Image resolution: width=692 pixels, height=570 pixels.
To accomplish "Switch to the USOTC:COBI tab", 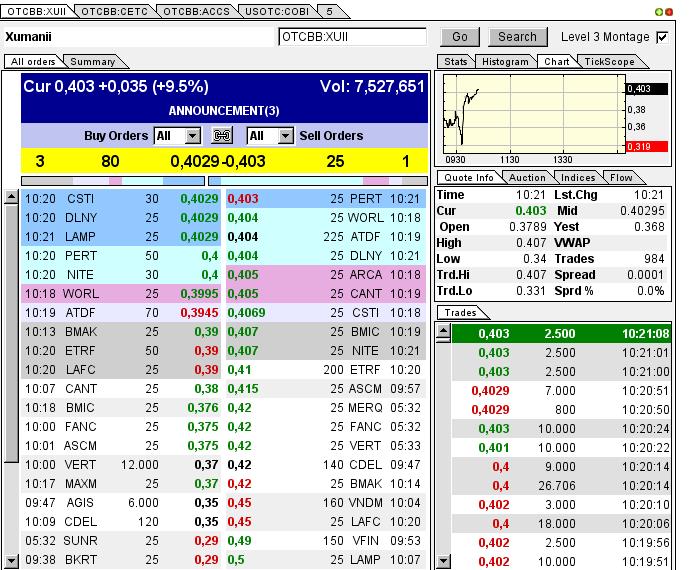I will pyautogui.click(x=277, y=11).
